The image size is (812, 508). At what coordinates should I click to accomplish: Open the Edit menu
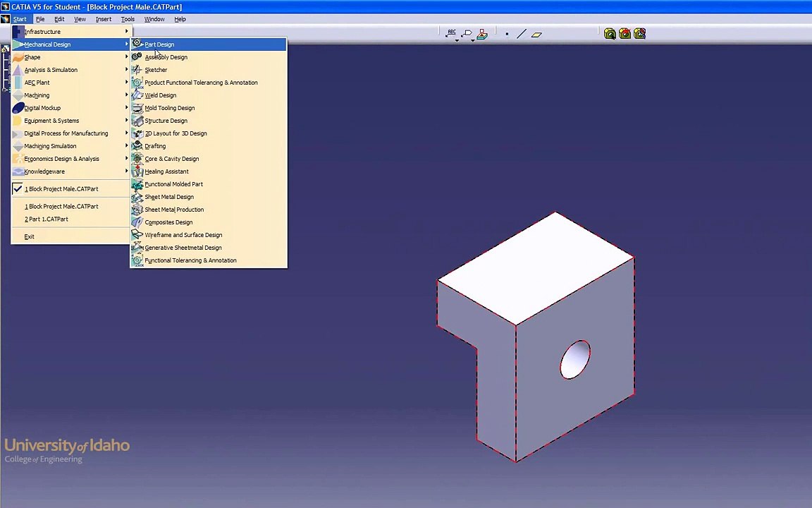tap(59, 19)
